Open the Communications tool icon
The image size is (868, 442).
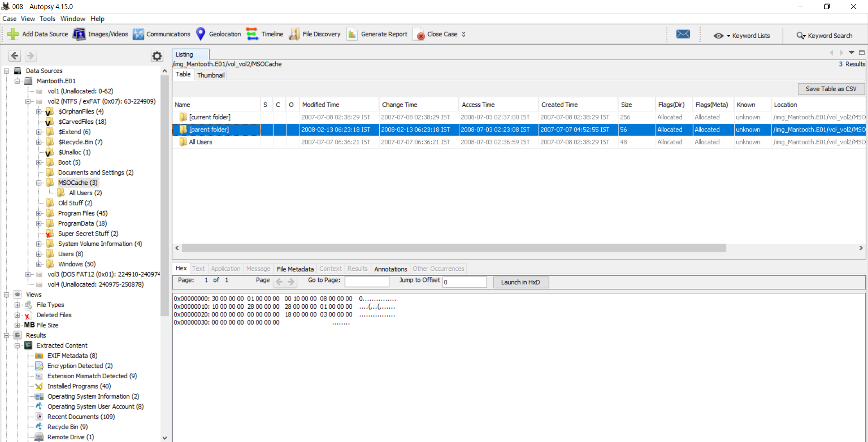tap(138, 34)
